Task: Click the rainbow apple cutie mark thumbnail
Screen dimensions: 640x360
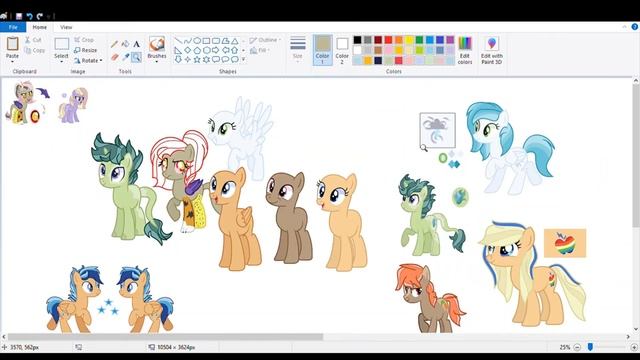Action: [565, 243]
